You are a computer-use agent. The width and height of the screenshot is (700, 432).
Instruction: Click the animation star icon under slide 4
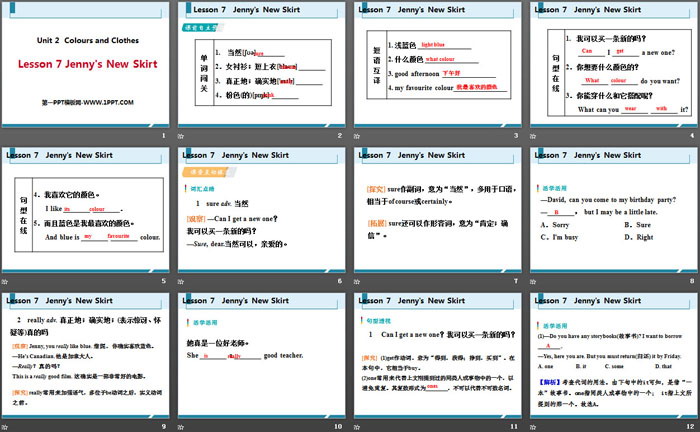pyautogui.click(x=533, y=136)
